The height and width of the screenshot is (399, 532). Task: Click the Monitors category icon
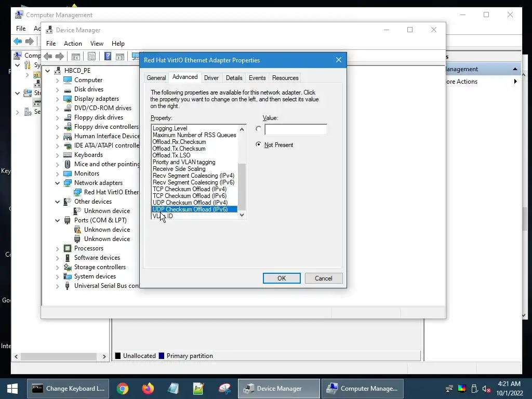coord(68,174)
